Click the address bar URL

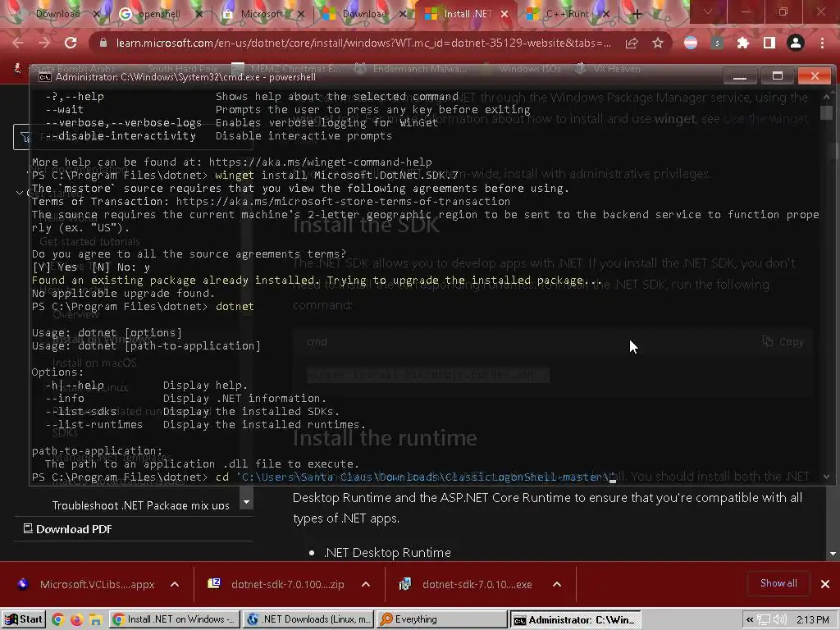click(x=363, y=43)
